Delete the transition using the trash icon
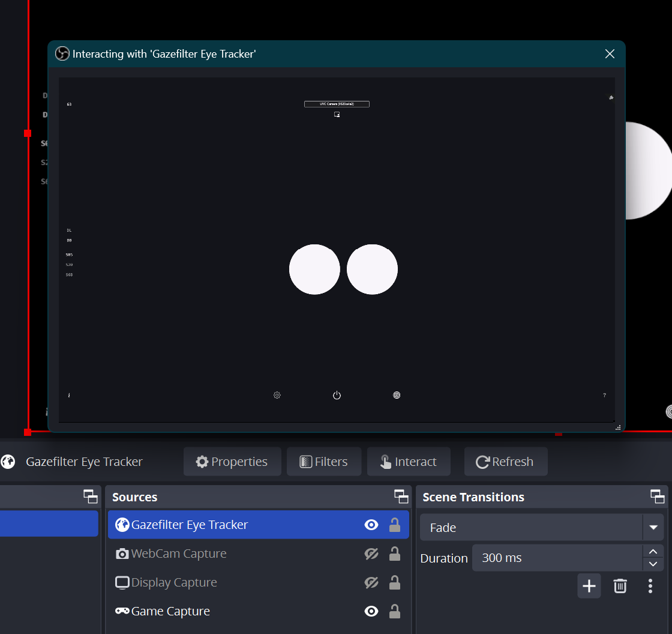The width and height of the screenshot is (672, 634). coord(620,586)
